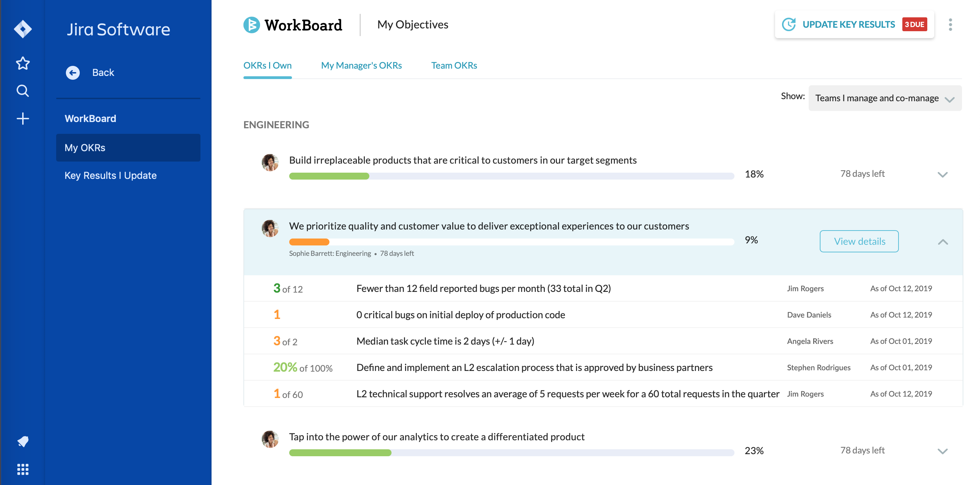
Task: Open the Jira Software home icon
Action: tap(23, 29)
